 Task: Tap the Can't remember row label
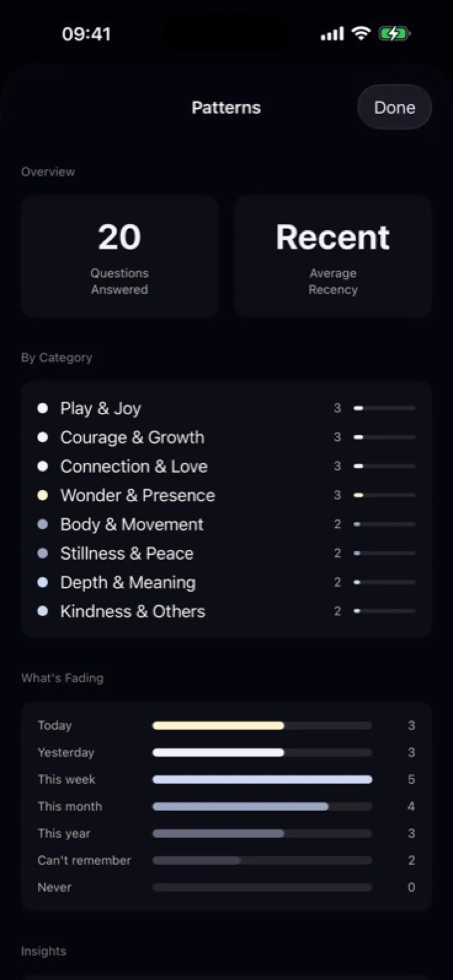click(84, 860)
